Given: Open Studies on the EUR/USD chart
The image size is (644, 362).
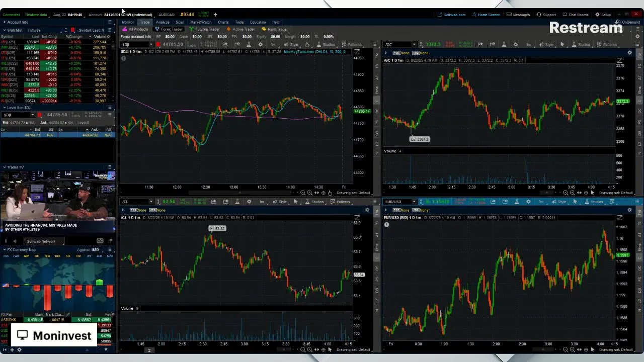Looking at the screenshot, I should [x=594, y=202].
